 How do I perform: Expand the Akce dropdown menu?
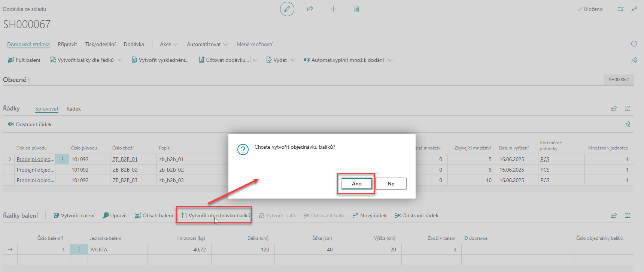click(169, 44)
